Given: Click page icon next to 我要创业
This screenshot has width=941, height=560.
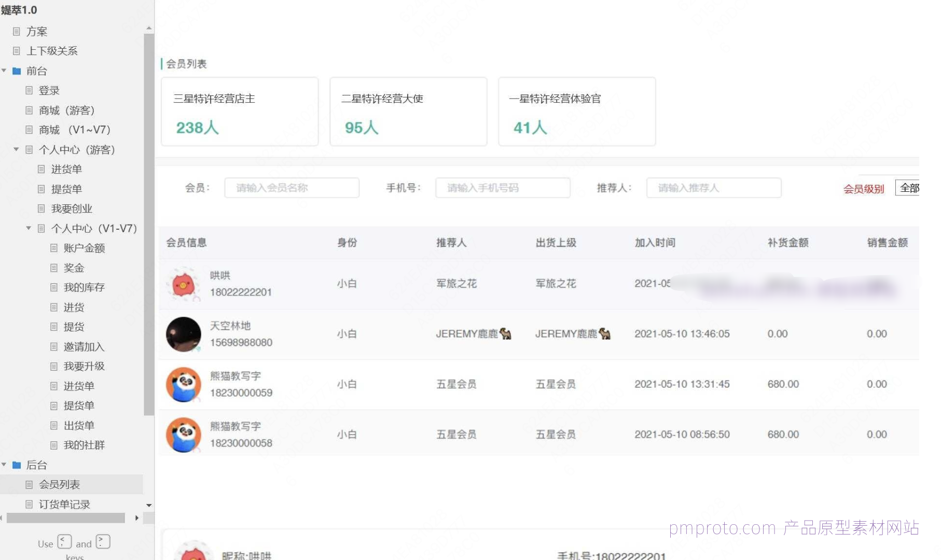Looking at the screenshot, I should point(41,208).
